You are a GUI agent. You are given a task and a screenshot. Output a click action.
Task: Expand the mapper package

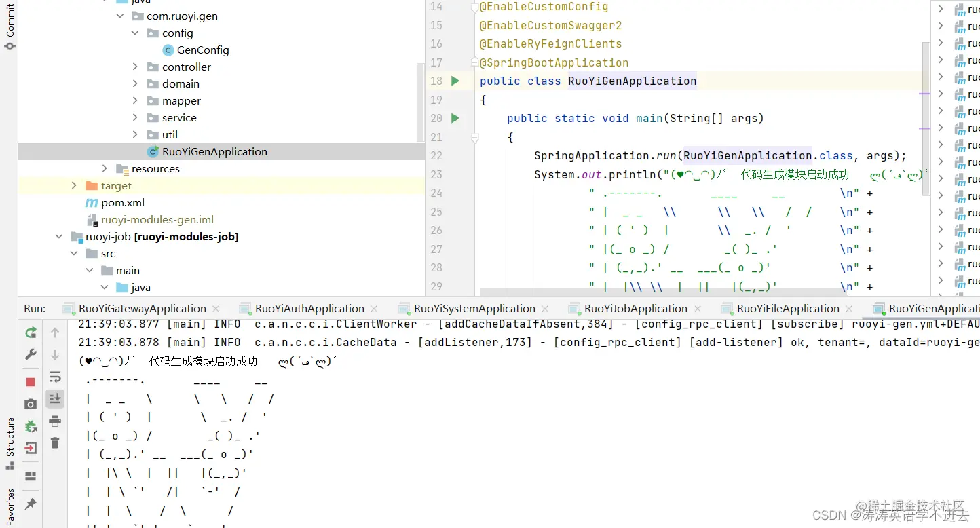[135, 100]
